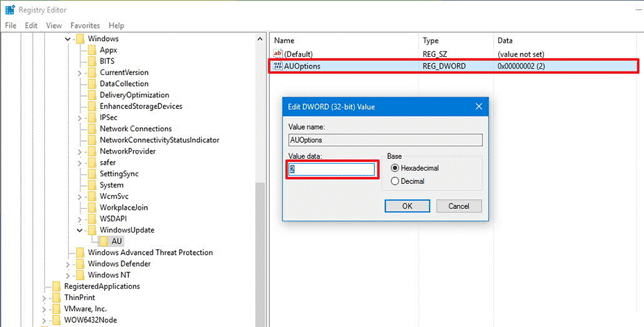Click the (Default) string value icon

pyautogui.click(x=278, y=54)
